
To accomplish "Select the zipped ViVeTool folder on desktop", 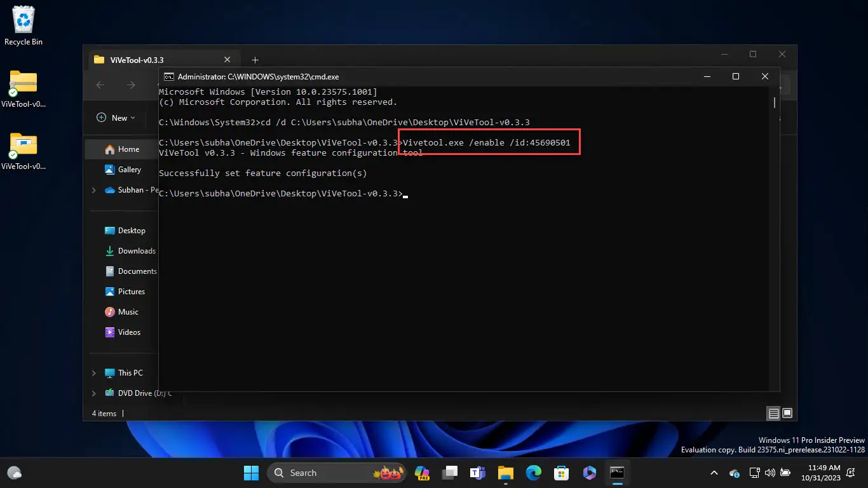I will pos(24,89).
